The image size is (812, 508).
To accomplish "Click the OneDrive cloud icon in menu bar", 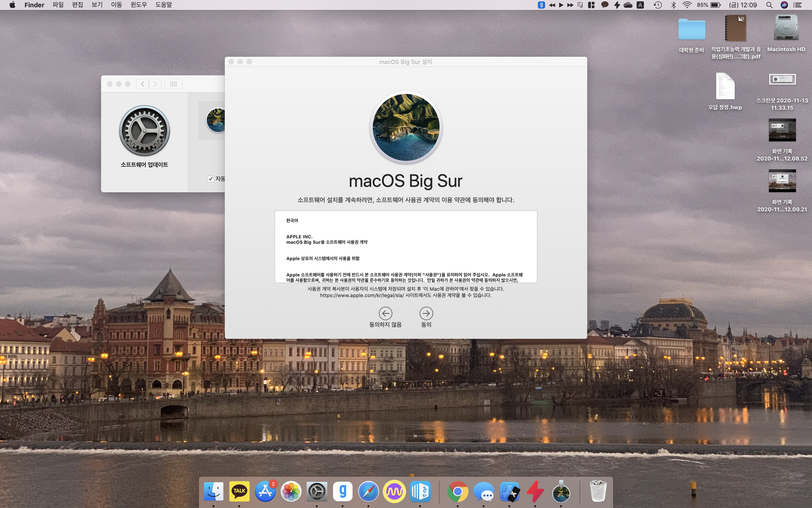I will pos(628,5).
